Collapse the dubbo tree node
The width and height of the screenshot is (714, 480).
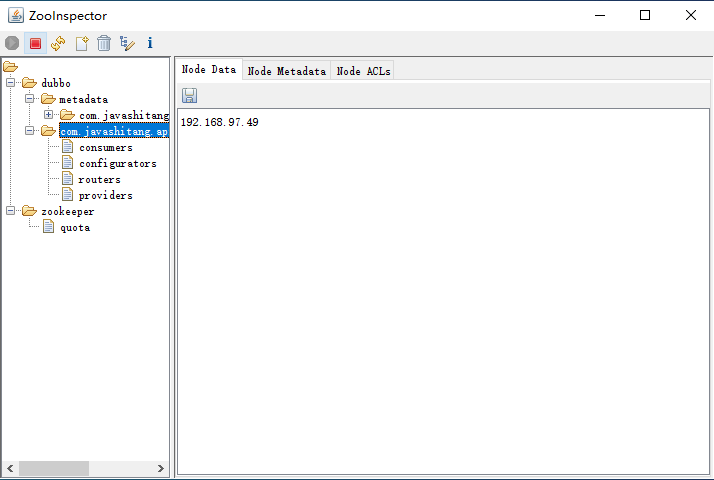pos(11,83)
